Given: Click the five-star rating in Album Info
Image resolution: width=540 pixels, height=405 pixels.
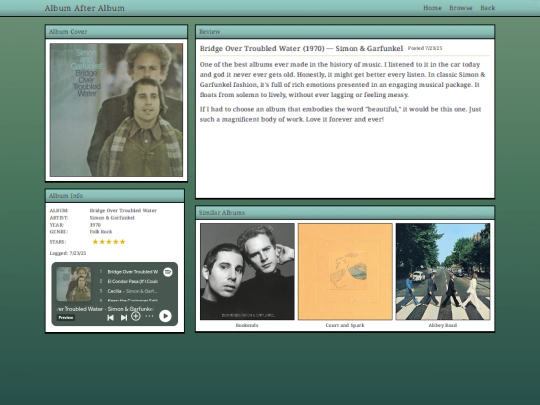Looking at the screenshot, I should tap(109, 242).
